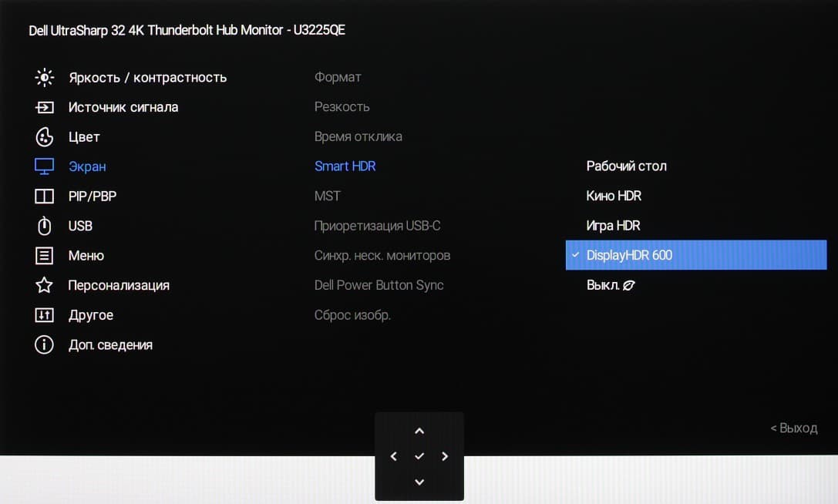
Task: Open Доп. сведения entry
Action: tap(111, 344)
